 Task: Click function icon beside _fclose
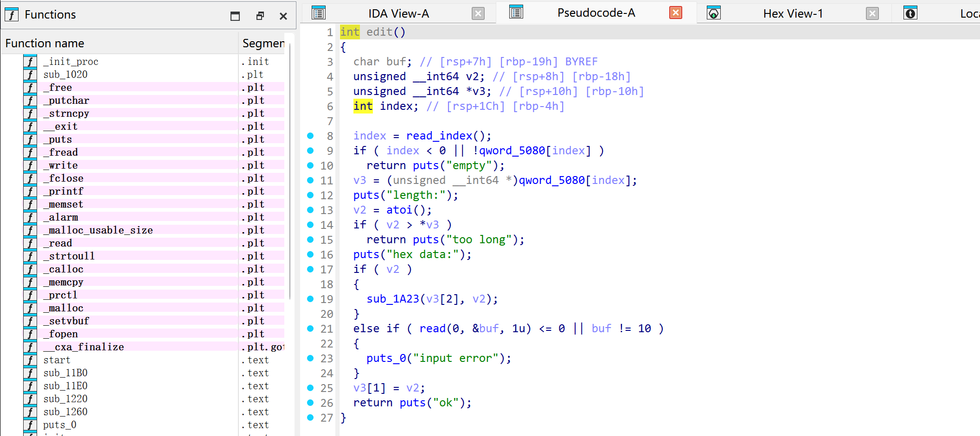click(x=30, y=178)
